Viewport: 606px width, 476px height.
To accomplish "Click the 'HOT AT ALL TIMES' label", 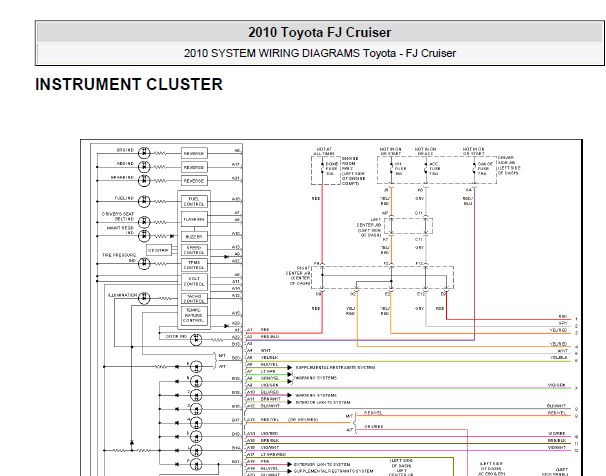I will pyautogui.click(x=324, y=151).
